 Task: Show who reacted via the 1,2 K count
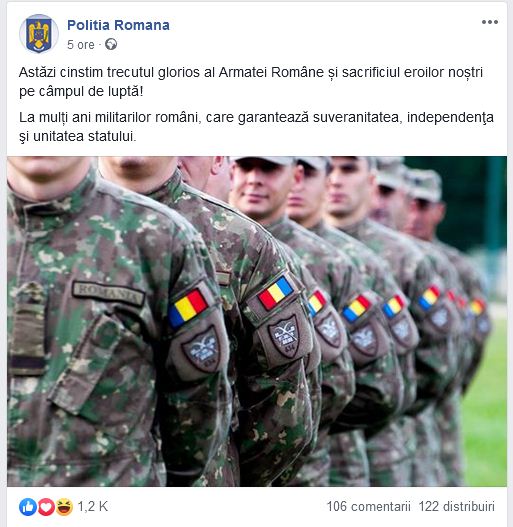pyautogui.click(x=93, y=506)
